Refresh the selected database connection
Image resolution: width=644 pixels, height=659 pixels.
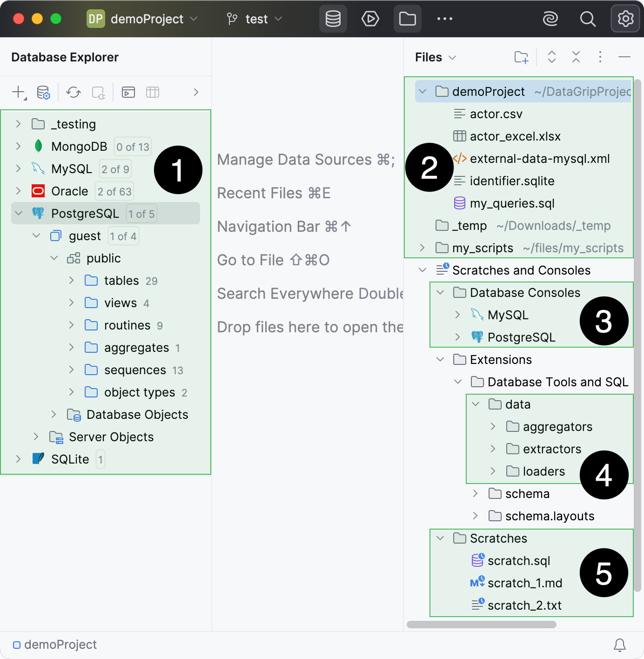tap(74, 92)
